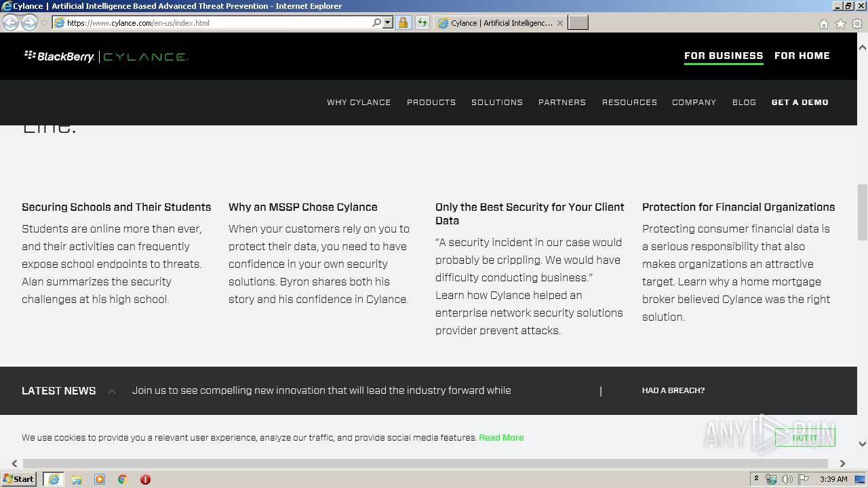Click the vertical scrollbar down arrow

pos(863,444)
